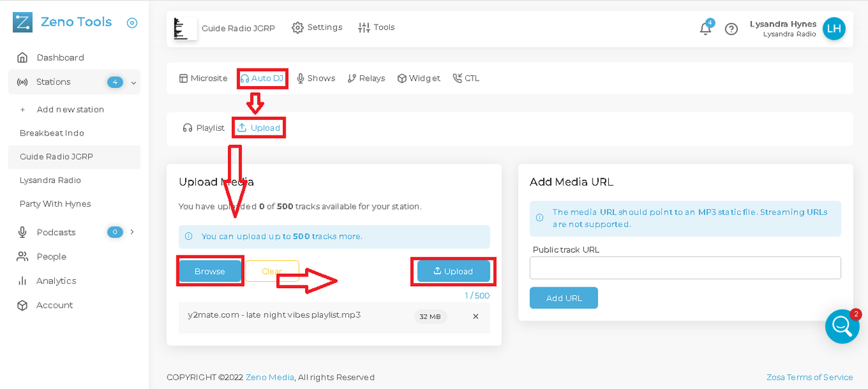Image resolution: width=868 pixels, height=389 pixels.
Task: Select the Party With Hynes station
Action: (55, 204)
